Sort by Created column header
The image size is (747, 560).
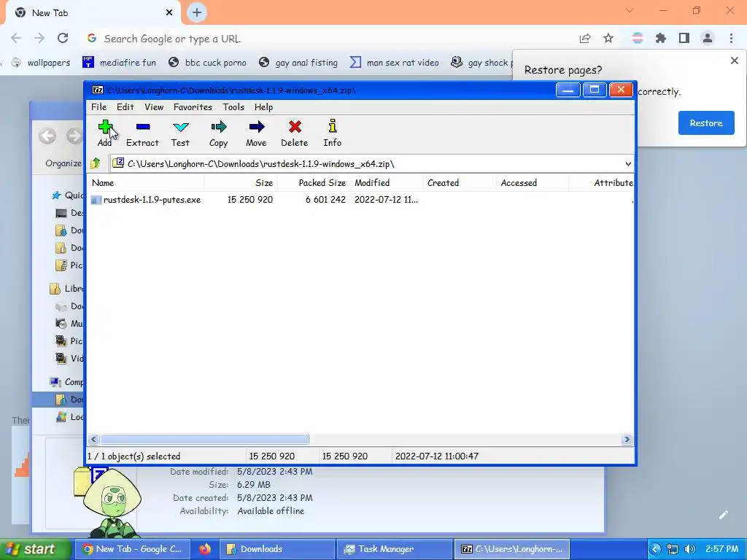(x=460, y=183)
